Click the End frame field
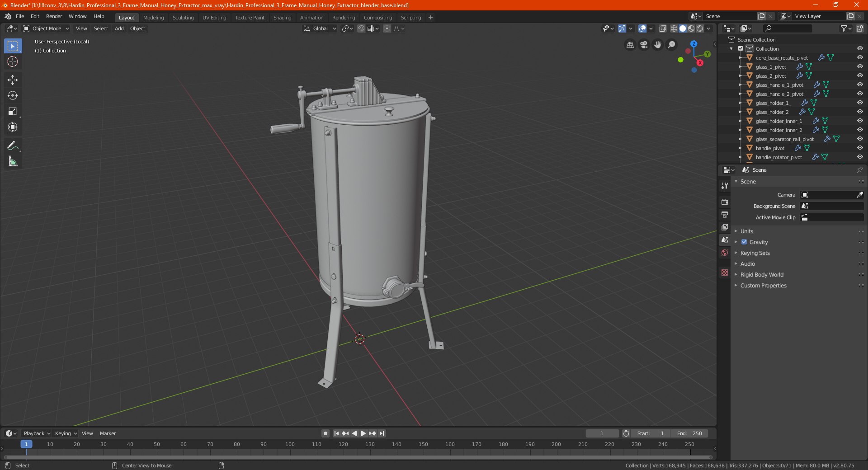 pos(689,433)
